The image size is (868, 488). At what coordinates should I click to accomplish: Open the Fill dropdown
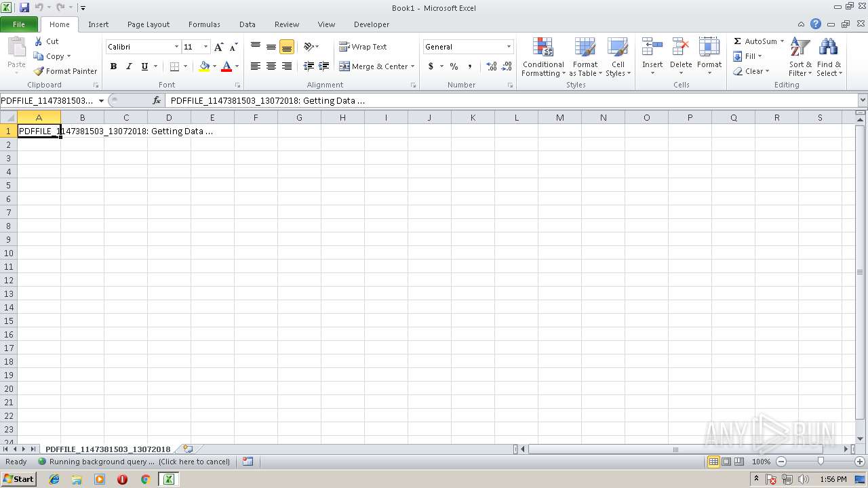748,56
